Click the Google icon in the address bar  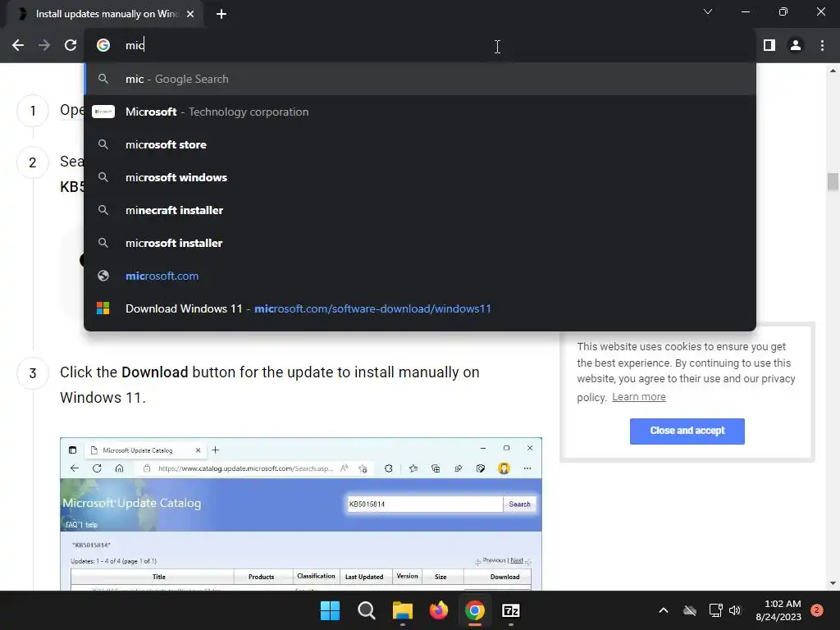(103, 45)
